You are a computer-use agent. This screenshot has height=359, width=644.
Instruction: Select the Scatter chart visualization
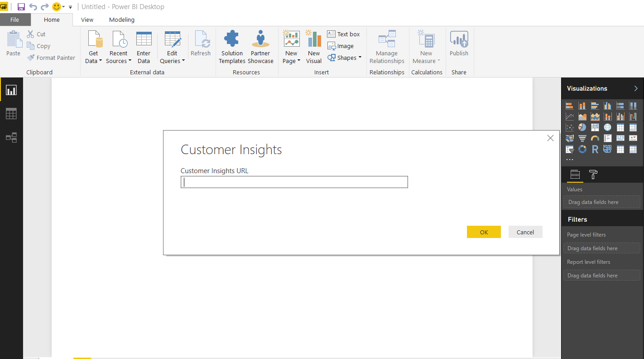coord(569,127)
